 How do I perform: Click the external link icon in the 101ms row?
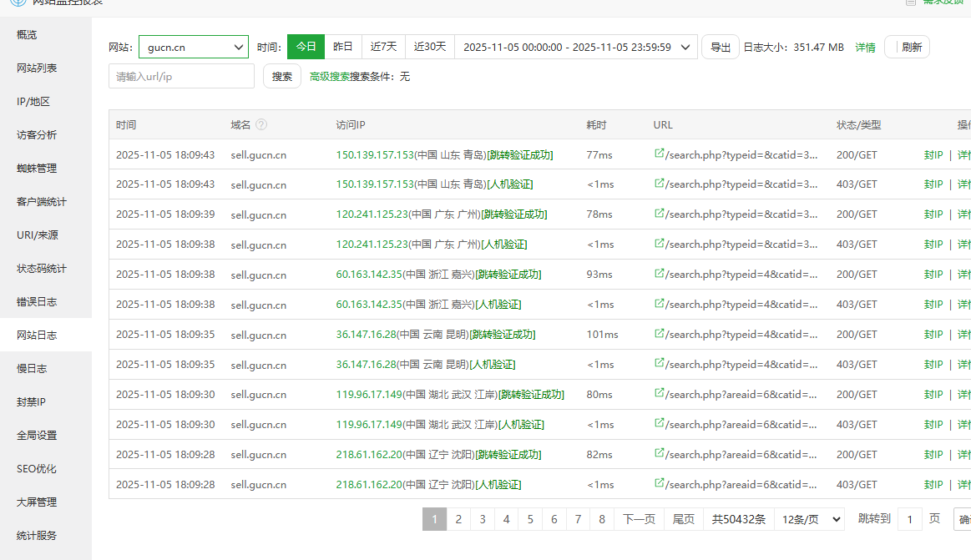click(x=659, y=335)
